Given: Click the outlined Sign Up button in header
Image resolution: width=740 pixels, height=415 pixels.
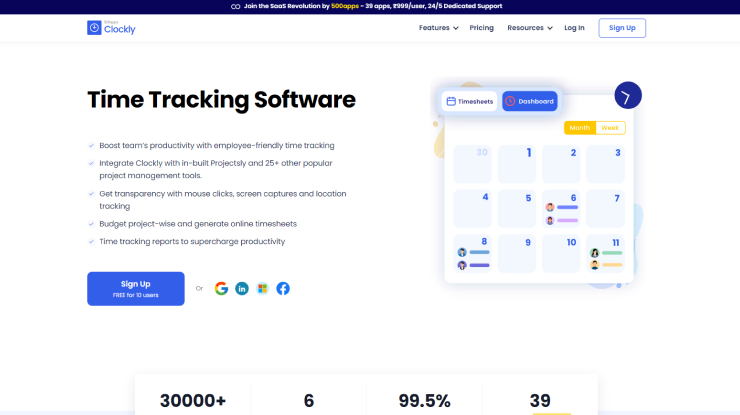Looking at the screenshot, I should [x=622, y=28].
